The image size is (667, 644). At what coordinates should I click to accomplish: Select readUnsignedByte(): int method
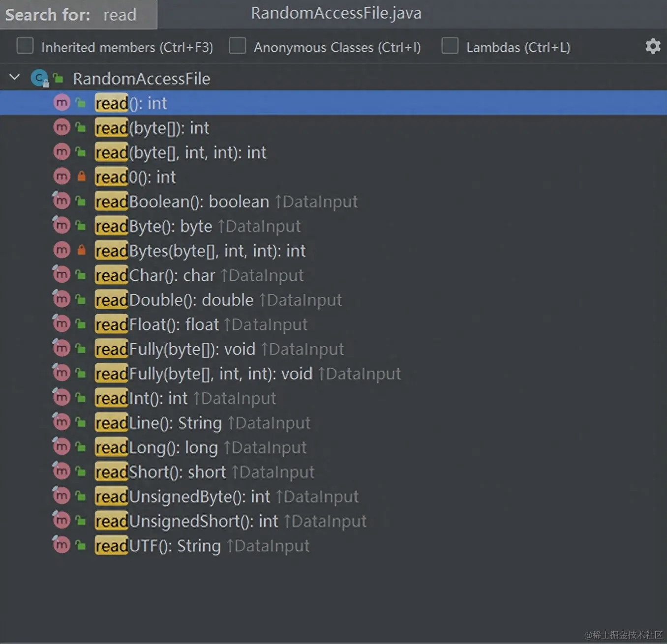182,497
